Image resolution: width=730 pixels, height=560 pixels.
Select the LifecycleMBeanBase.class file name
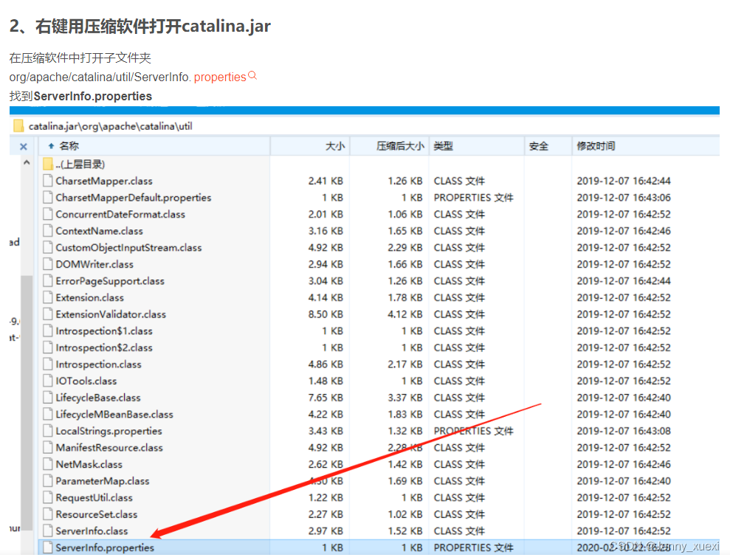[x=114, y=415]
